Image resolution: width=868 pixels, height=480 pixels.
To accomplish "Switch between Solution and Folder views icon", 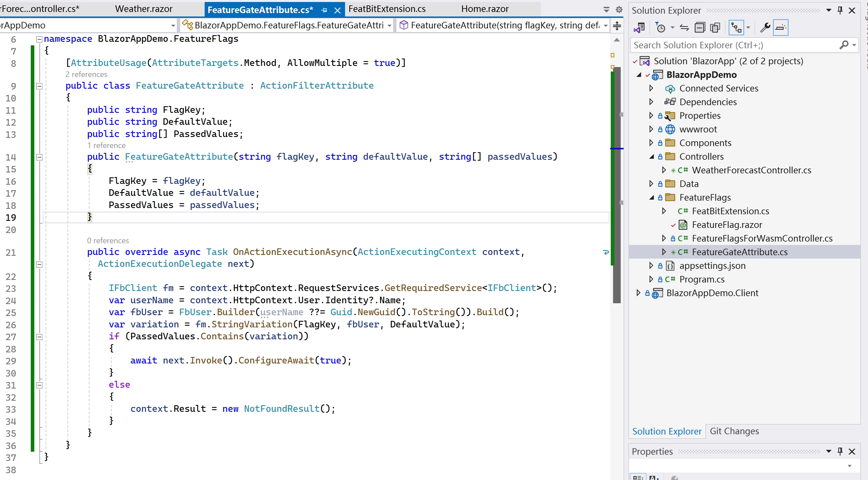I will (x=639, y=28).
